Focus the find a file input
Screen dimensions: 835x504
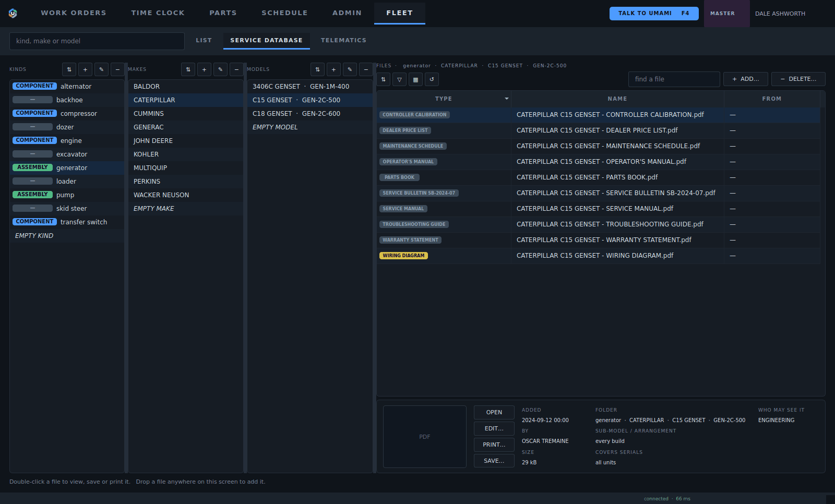[674, 79]
